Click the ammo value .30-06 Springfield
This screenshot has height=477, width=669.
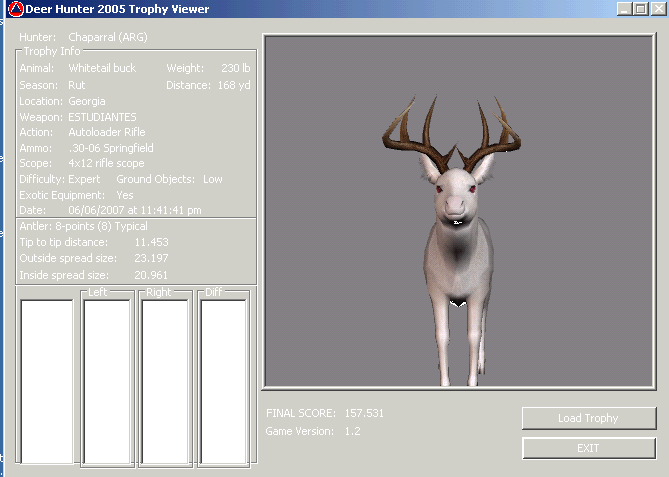tap(111, 148)
